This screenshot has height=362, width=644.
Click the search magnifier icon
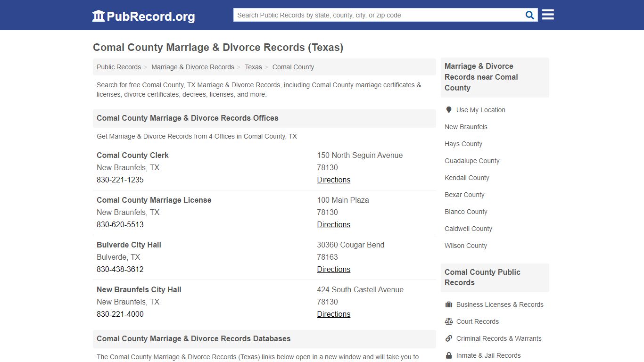click(x=530, y=15)
